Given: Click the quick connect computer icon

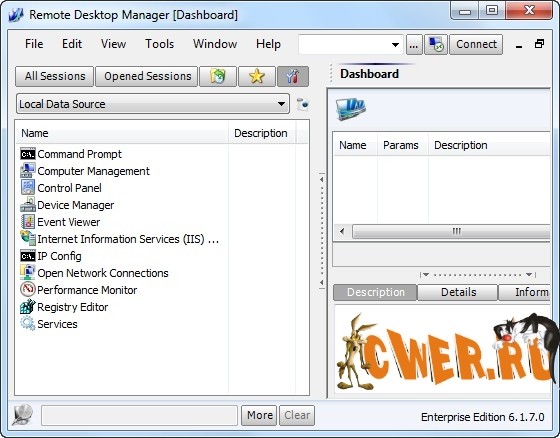Looking at the screenshot, I should tap(436, 45).
